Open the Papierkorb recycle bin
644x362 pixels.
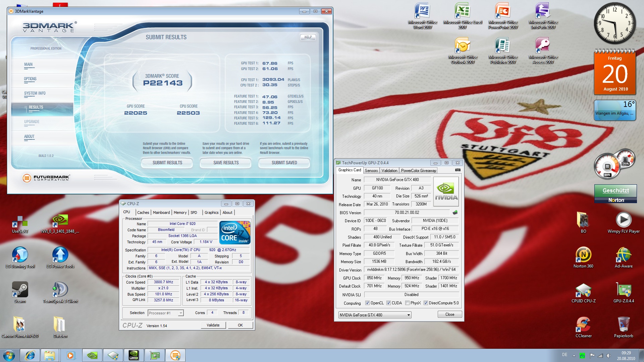click(x=624, y=327)
